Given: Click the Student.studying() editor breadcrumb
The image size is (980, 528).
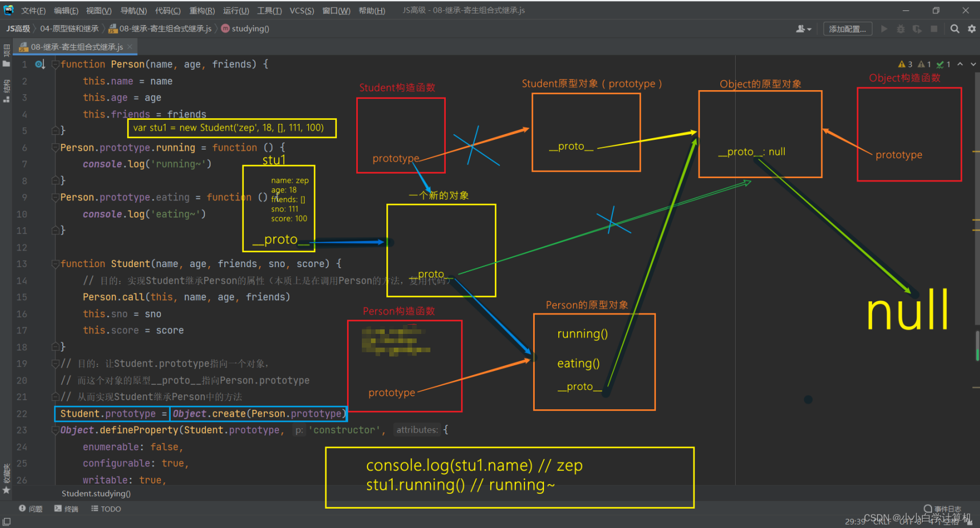Looking at the screenshot, I should tap(96, 493).
